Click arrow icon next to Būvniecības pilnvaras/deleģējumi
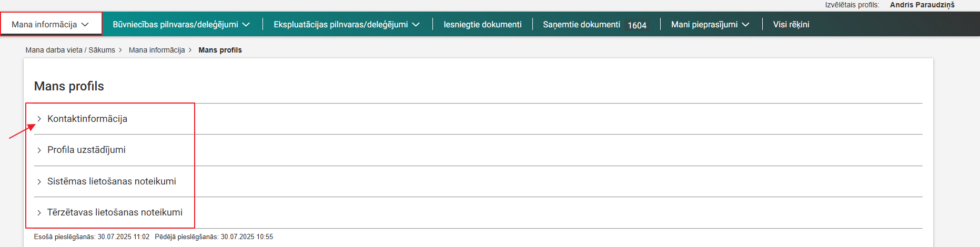This screenshot has width=980, height=247. tap(246, 25)
